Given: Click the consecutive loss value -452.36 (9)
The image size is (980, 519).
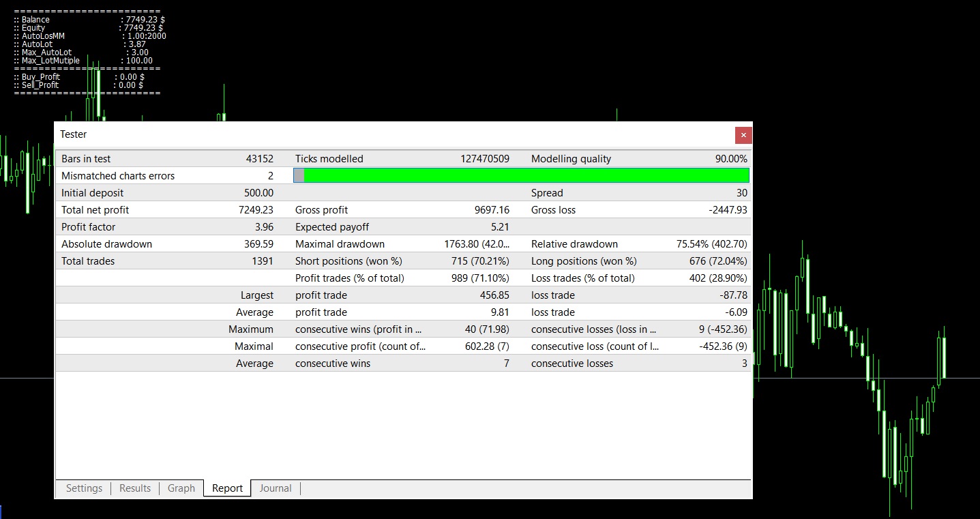Looking at the screenshot, I should pos(723,346).
